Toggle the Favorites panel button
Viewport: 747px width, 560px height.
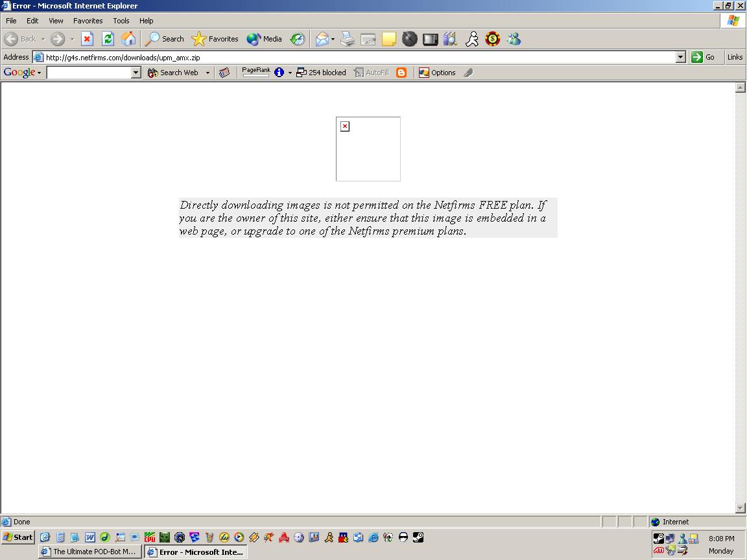pyautogui.click(x=215, y=39)
